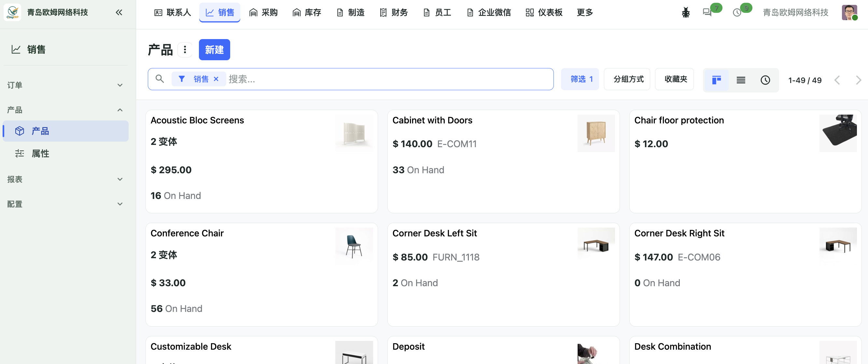
Task: Open Customizable Desk product card
Action: 261,351
